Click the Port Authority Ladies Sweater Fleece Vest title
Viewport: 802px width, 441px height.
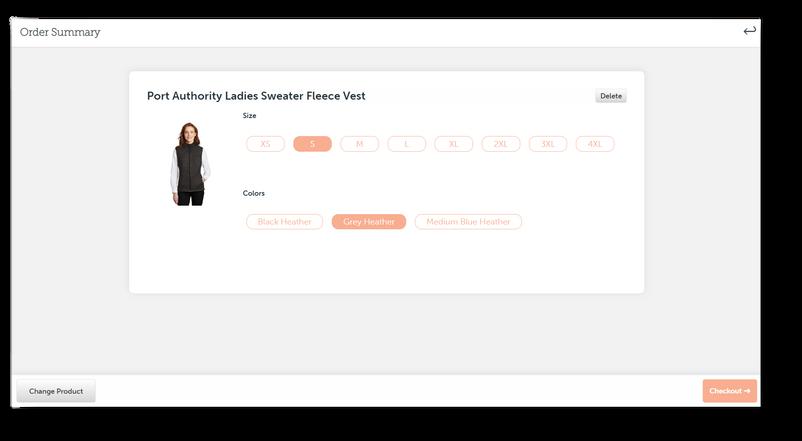pyautogui.click(x=256, y=96)
